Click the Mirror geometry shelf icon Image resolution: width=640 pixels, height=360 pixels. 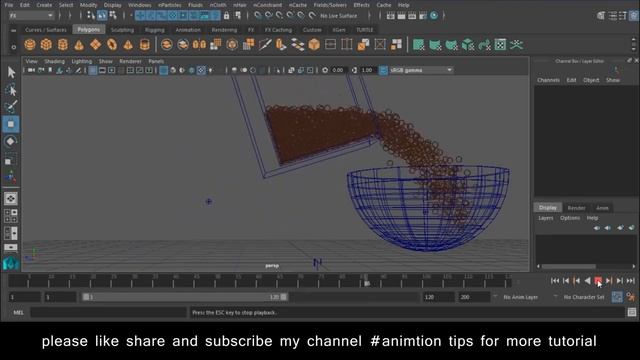click(199, 44)
